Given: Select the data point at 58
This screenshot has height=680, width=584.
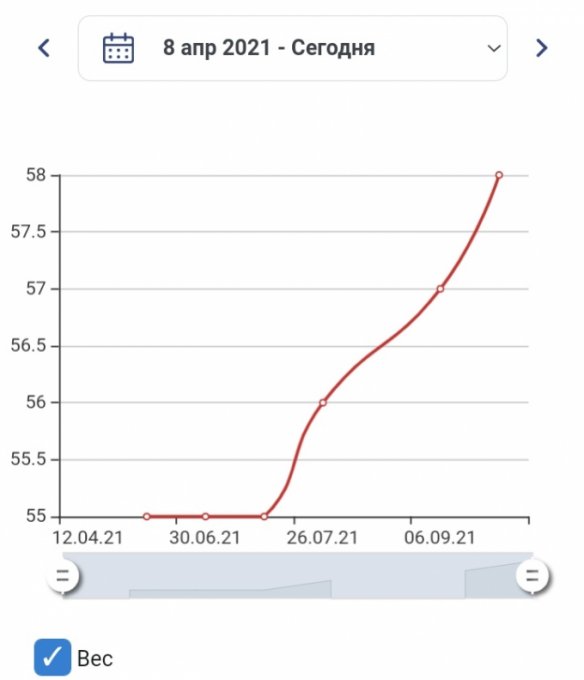Looking at the screenshot, I should click(x=499, y=175).
